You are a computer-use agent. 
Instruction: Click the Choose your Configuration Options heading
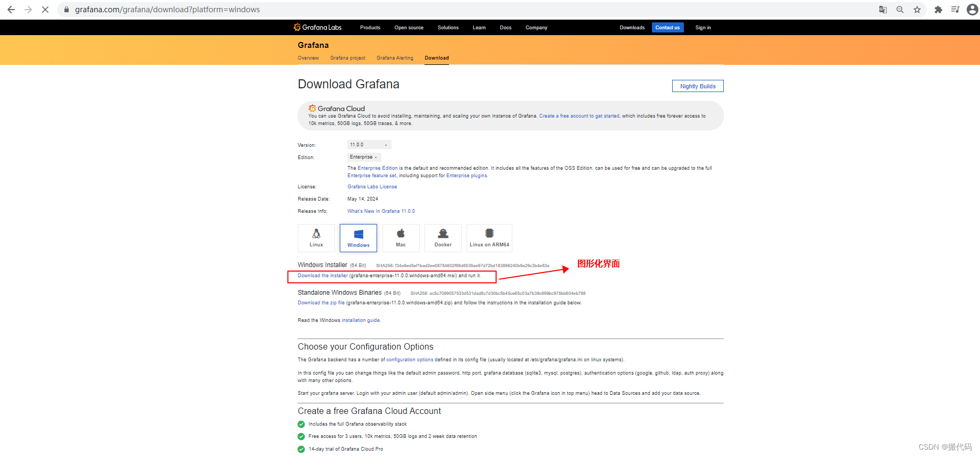365,347
